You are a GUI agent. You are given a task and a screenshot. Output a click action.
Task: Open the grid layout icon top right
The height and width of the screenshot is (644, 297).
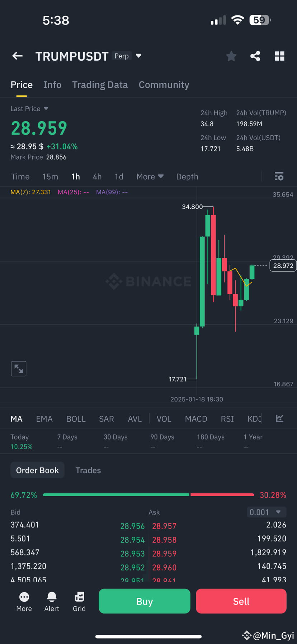279,56
